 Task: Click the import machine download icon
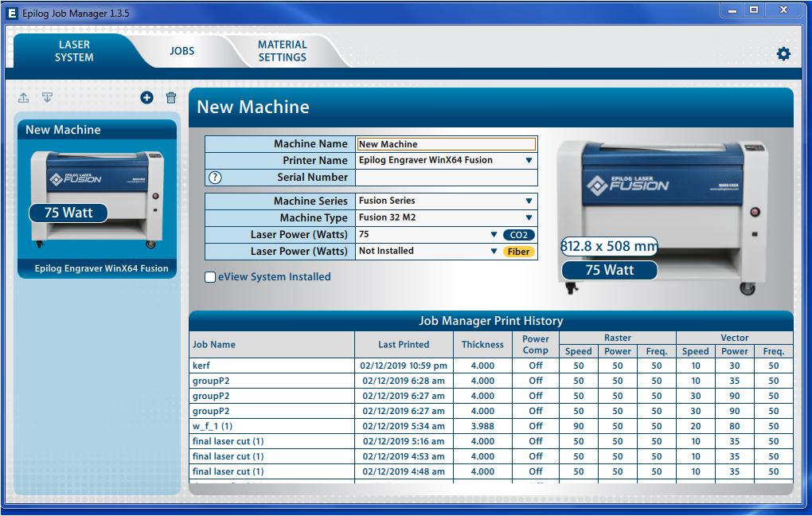click(47, 97)
